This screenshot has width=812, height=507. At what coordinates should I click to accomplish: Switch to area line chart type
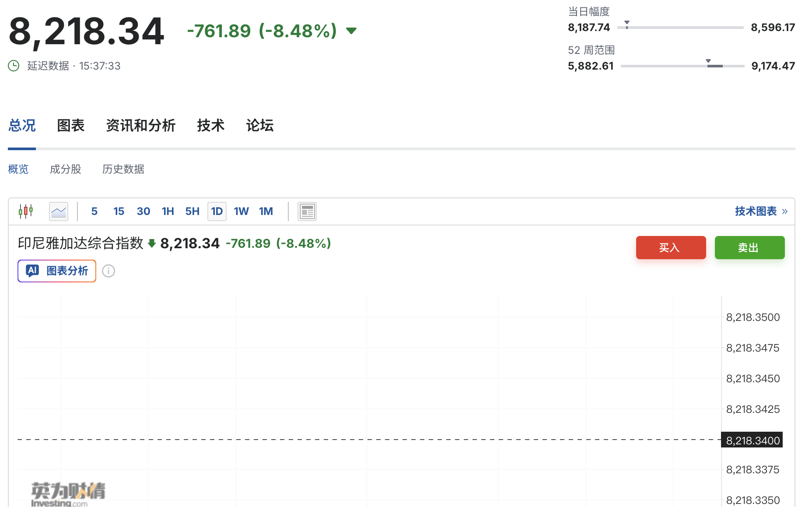[x=59, y=211]
